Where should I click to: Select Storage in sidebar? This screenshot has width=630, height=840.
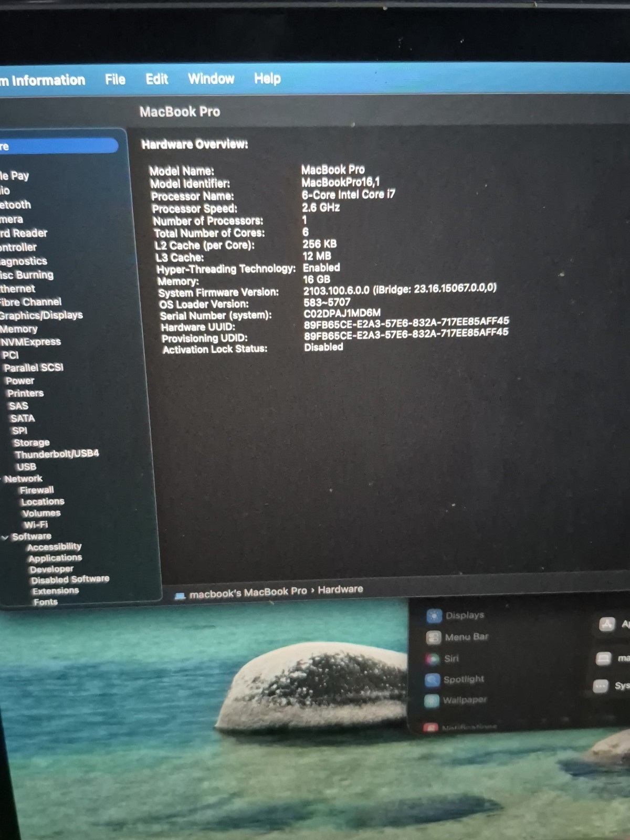pyautogui.click(x=31, y=443)
